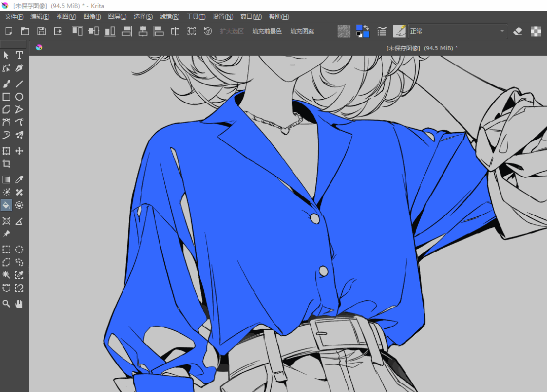Save the image with the floppy icon
Image resolution: width=547 pixels, height=392 pixels.
(42, 31)
